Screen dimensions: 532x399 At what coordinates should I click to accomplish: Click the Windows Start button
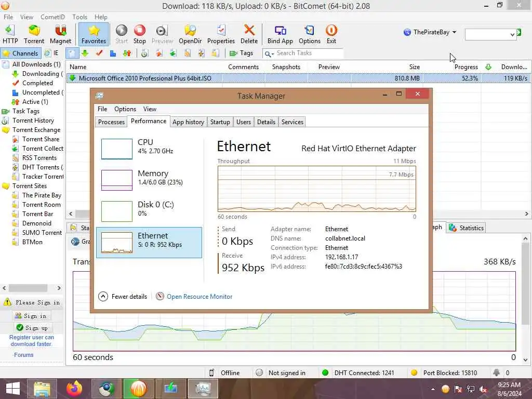(x=13, y=389)
